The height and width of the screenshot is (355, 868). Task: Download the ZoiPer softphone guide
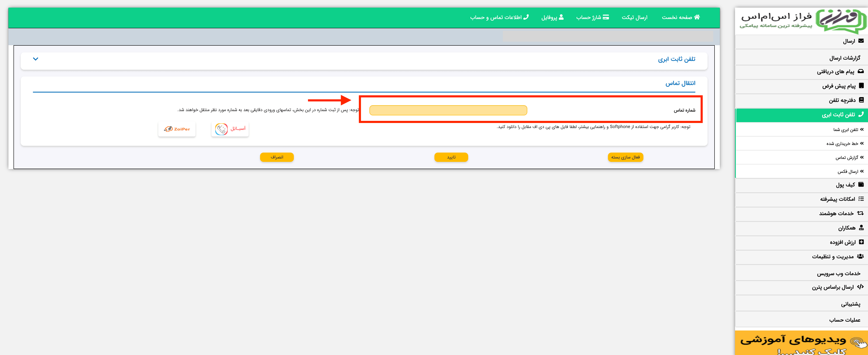(177, 129)
